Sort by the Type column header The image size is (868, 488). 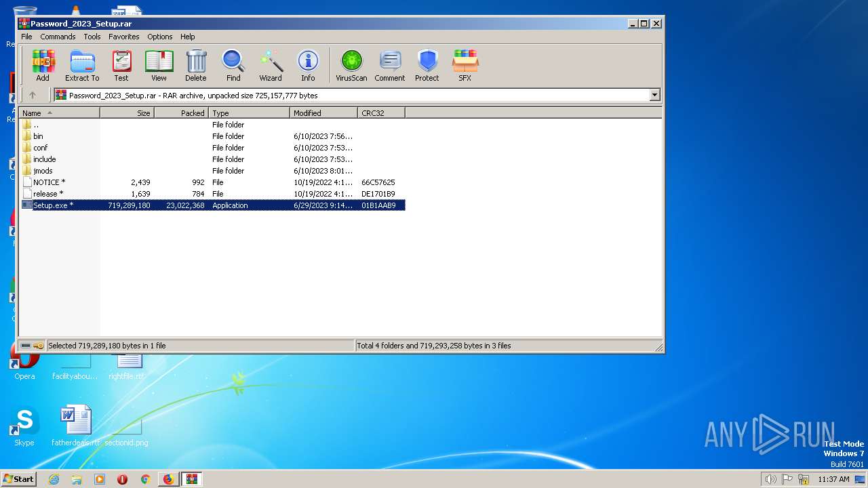tap(250, 113)
